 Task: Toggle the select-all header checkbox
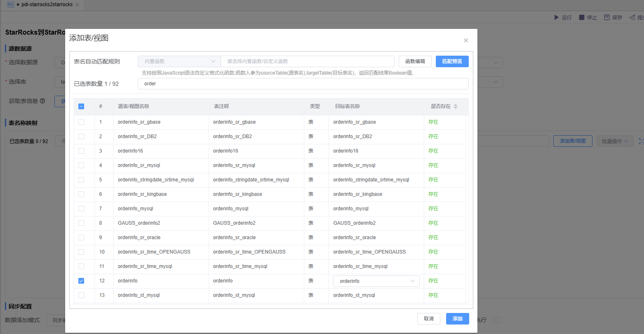click(x=81, y=106)
